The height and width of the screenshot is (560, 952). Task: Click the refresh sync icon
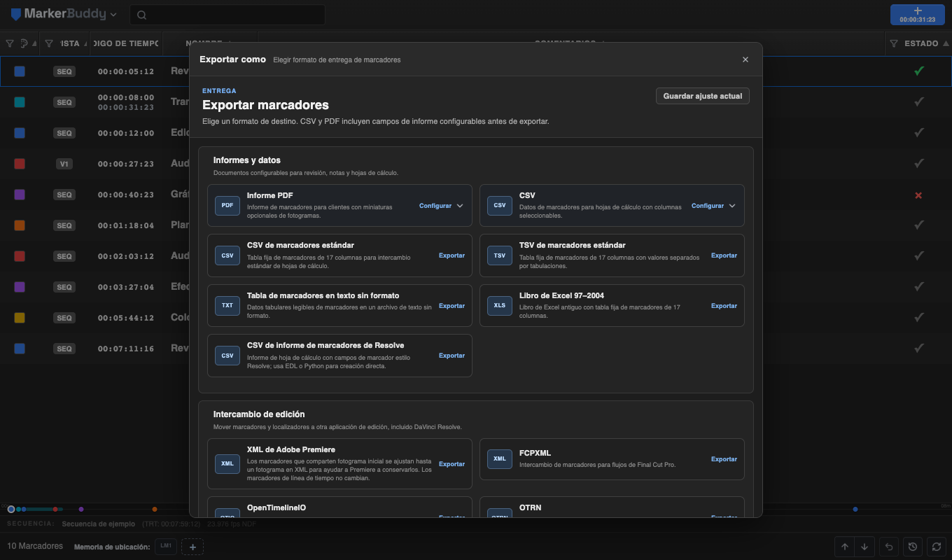tap(936, 547)
